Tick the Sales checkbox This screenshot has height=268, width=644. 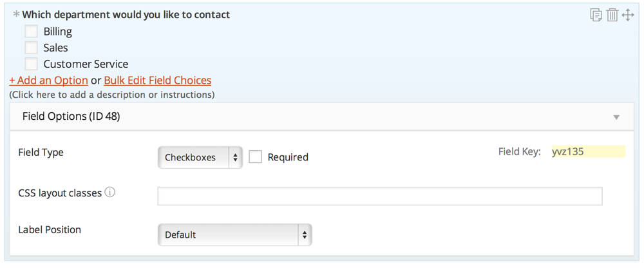tap(31, 47)
